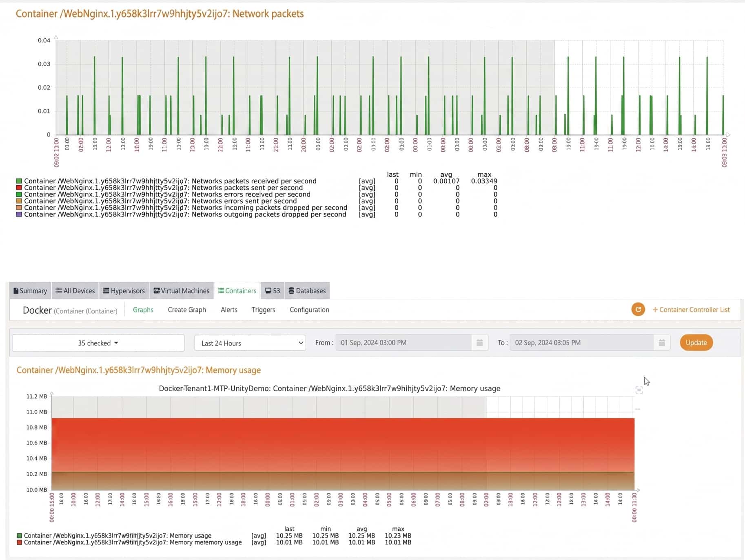Click the green packets received legend swatch

point(19,181)
